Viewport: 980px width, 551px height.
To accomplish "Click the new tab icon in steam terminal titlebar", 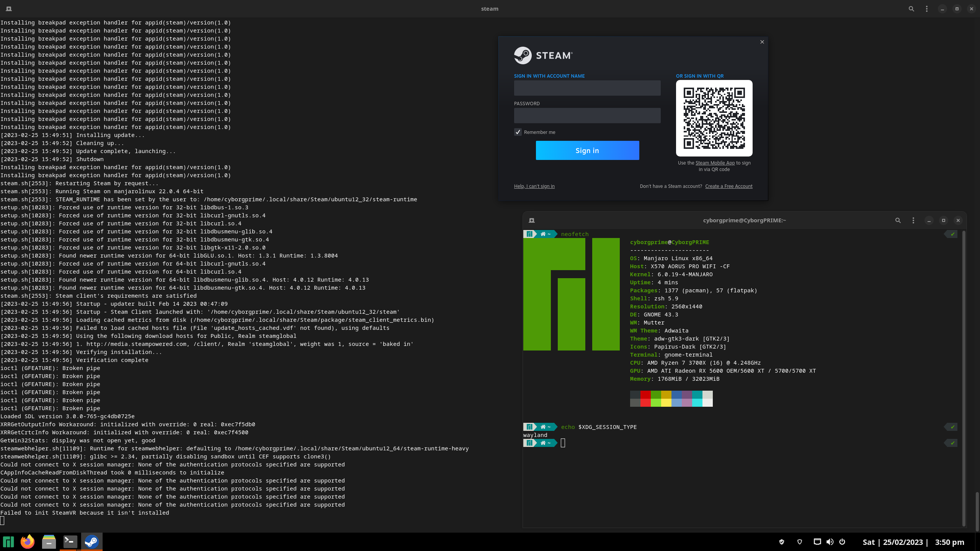I will pyautogui.click(x=9, y=9).
